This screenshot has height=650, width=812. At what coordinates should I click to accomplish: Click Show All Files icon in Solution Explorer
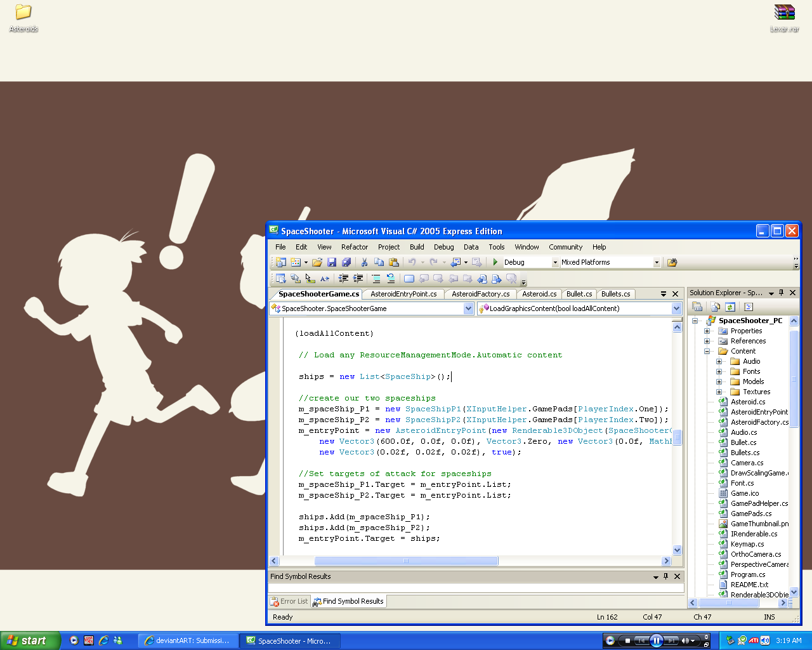[716, 307]
